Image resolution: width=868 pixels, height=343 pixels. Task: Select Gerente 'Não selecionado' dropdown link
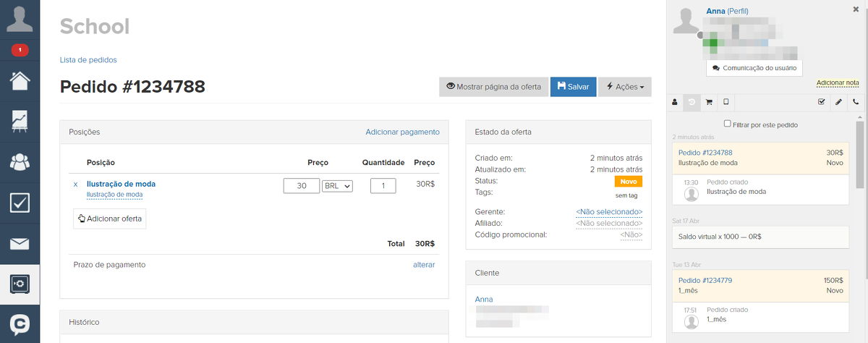(x=609, y=211)
